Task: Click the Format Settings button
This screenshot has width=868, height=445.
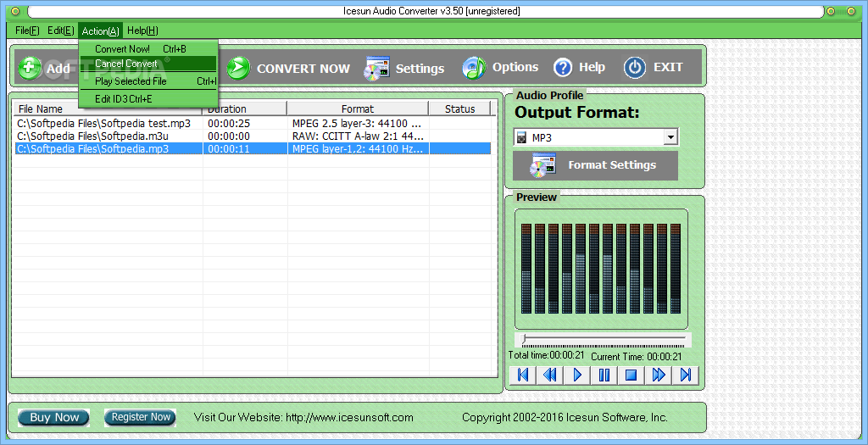Action: 595,165
